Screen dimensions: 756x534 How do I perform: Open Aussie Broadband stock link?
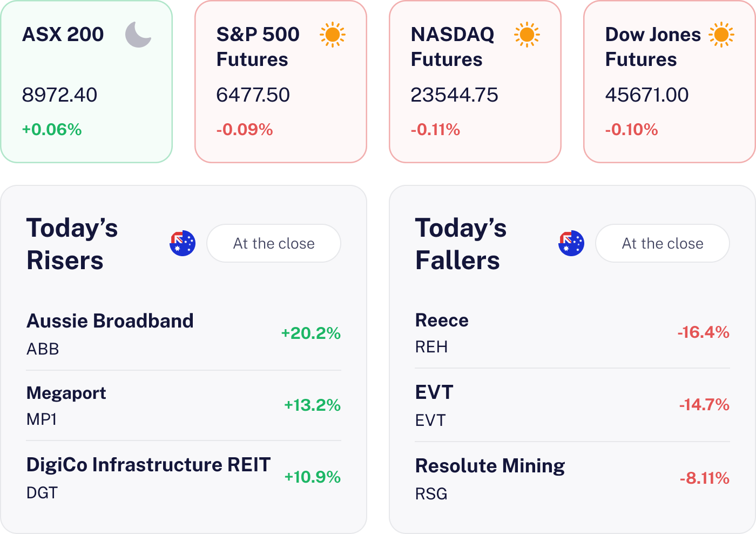coord(110,321)
